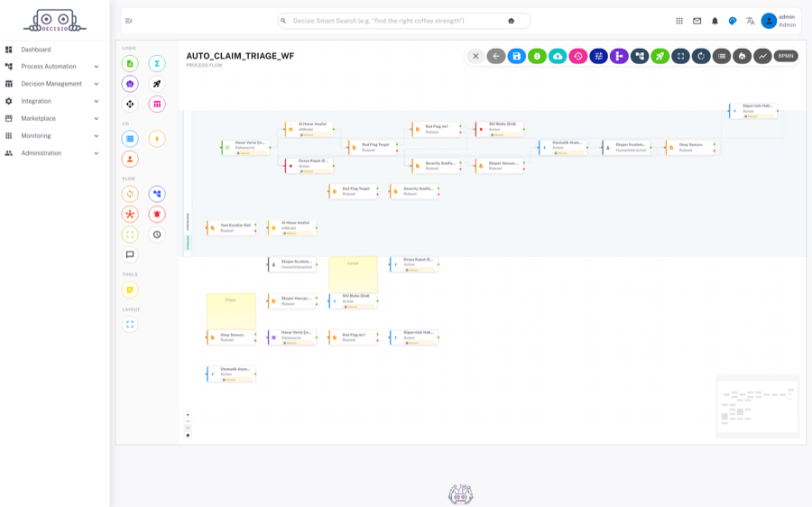Select the yellow lightning action palette node
Viewport: 812px width, 507px height.
[157, 139]
